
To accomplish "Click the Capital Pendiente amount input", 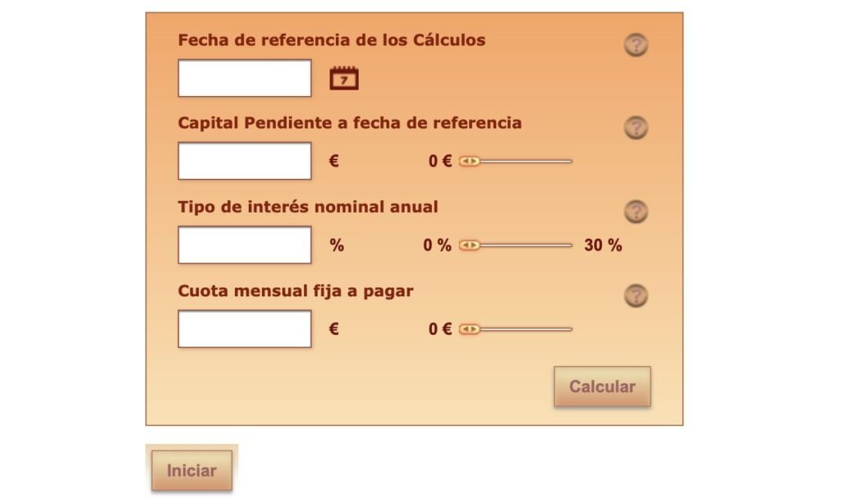I will [x=245, y=161].
